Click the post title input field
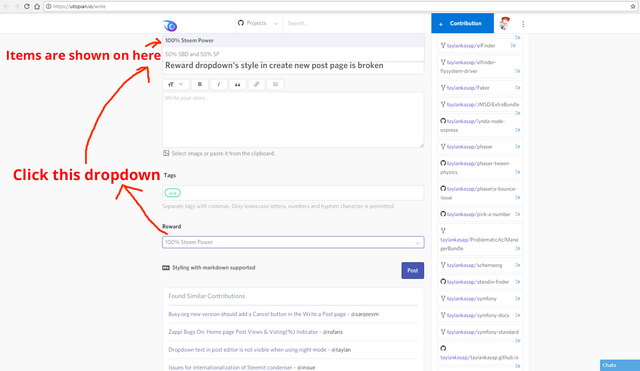 pos(293,66)
